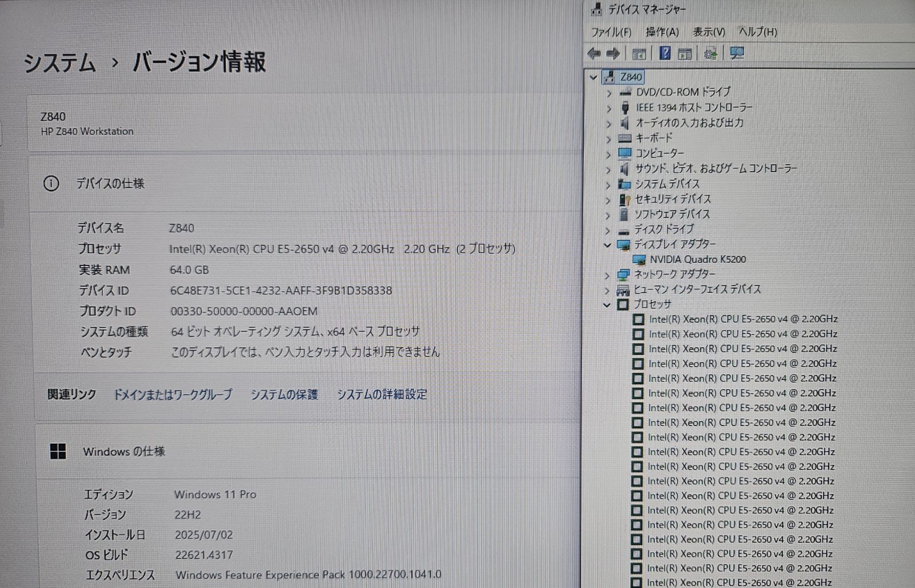Open システムの詳細設定 link
The image size is (915, 588).
[x=382, y=395]
